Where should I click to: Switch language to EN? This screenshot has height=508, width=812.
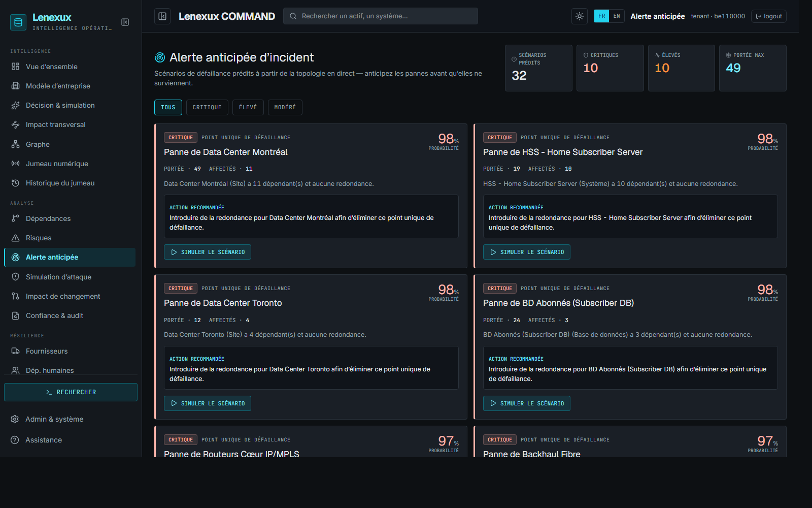(x=617, y=16)
